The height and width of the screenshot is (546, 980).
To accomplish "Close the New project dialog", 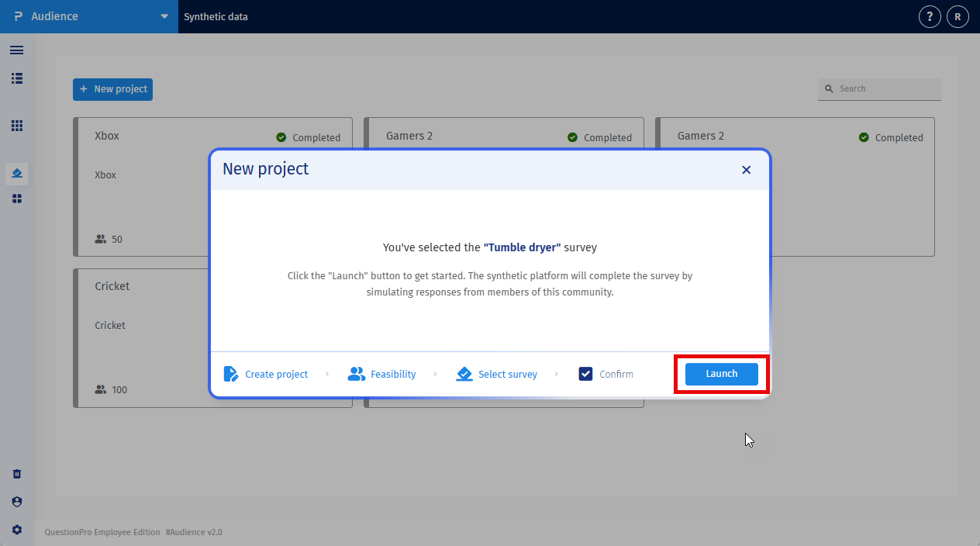I will 746,170.
